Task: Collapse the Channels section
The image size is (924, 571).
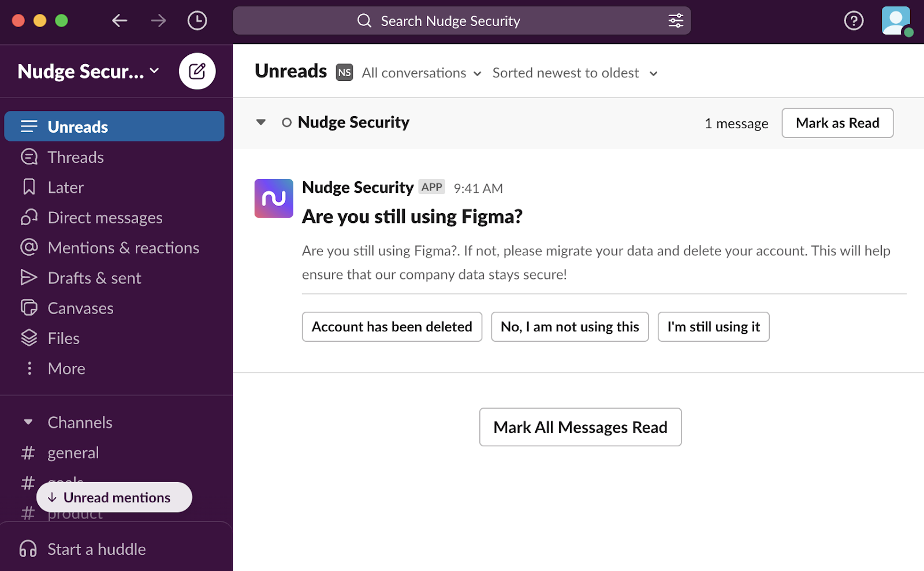Action: 28,422
